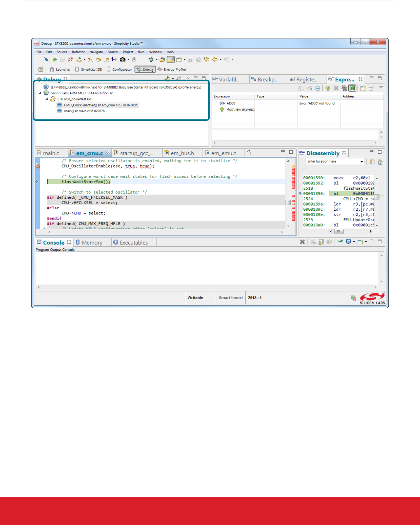Toggle Skip All Breakpoints in toolbar
420x525 pixels.
(x=46, y=59)
